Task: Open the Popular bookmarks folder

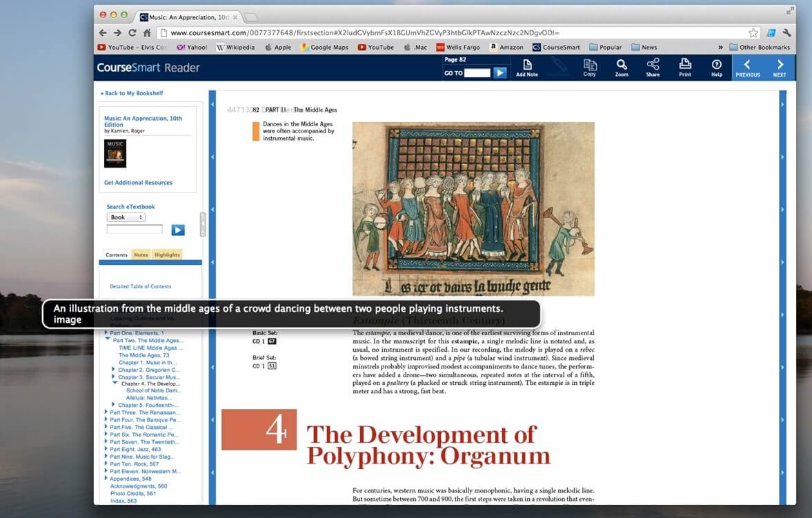Action: (605, 47)
